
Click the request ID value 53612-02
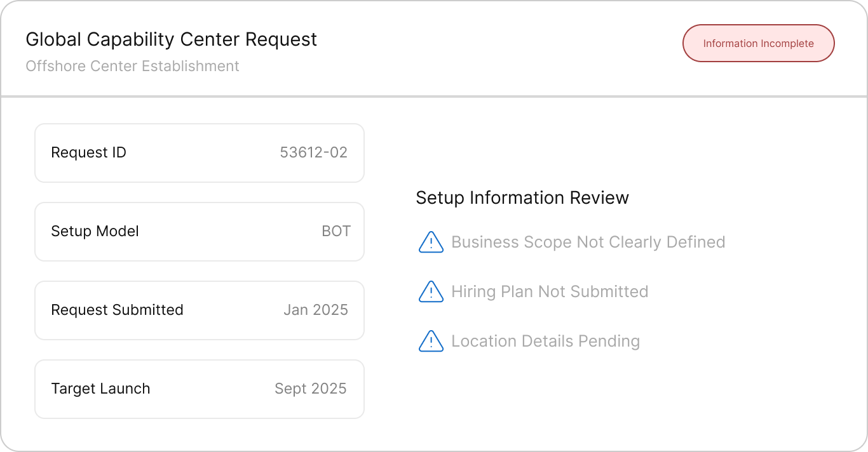pos(313,153)
